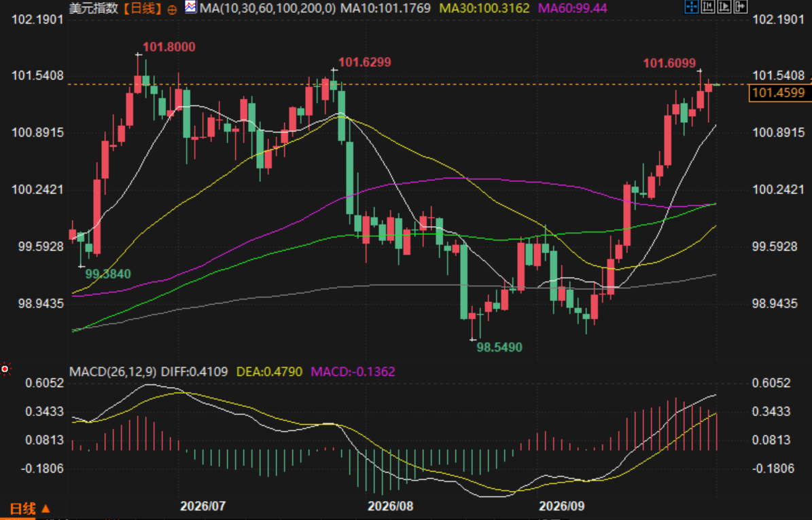
Task: Click the play-forward chart icon
Action: (724, 7)
